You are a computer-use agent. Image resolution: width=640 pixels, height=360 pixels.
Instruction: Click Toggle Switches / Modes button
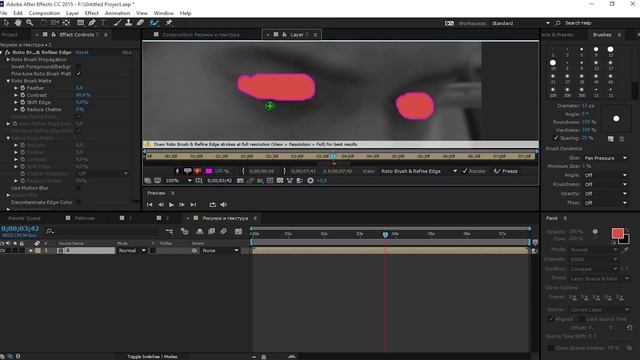click(152, 356)
